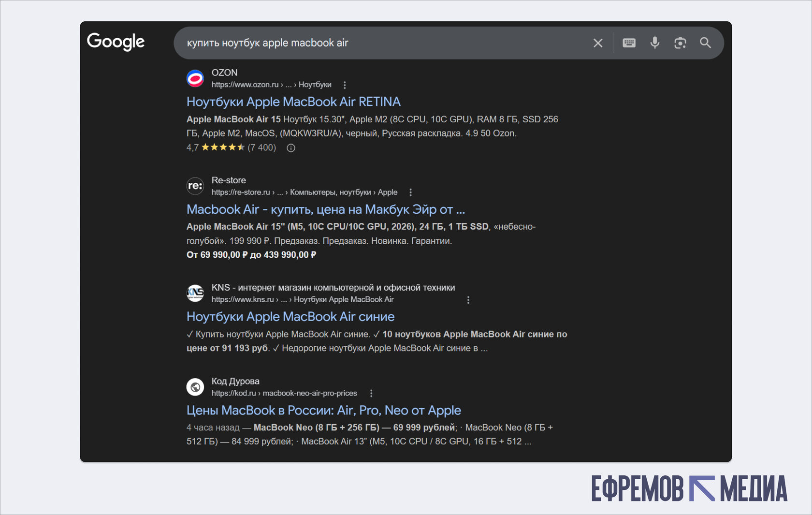The height and width of the screenshot is (515, 812).
Task: Click the Код Дурова globe favicon
Action: (195, 387)
